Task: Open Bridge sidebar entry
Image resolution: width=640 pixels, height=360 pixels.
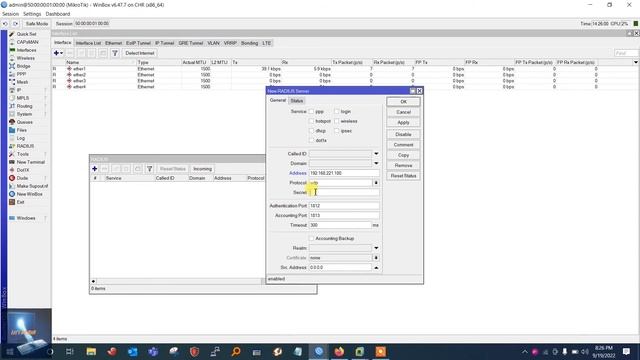Action: coord(23,66)
